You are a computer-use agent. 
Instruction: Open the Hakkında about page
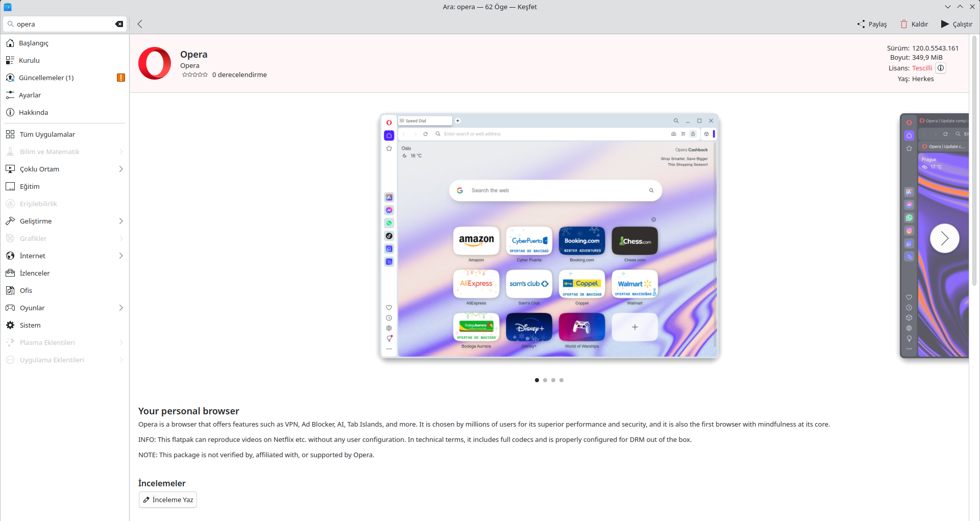click(65, 112)
